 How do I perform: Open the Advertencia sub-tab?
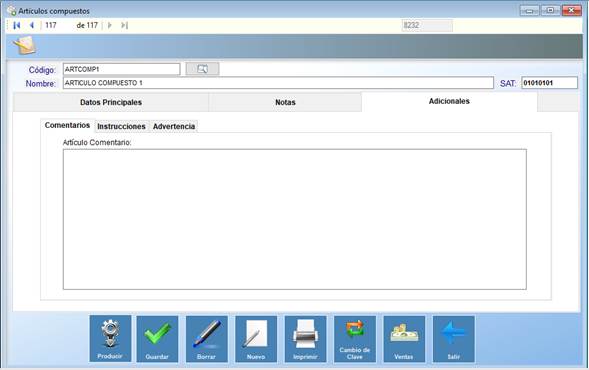(x=174, y=127)
